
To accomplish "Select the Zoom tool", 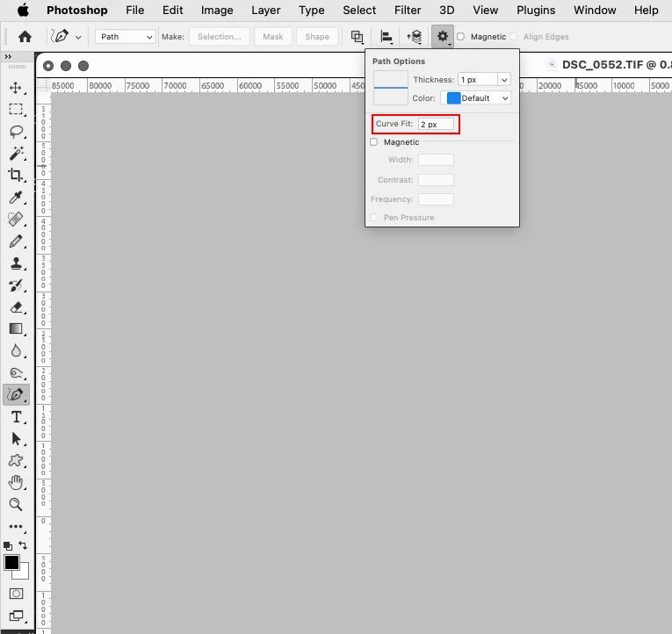I will click(16, 505).
